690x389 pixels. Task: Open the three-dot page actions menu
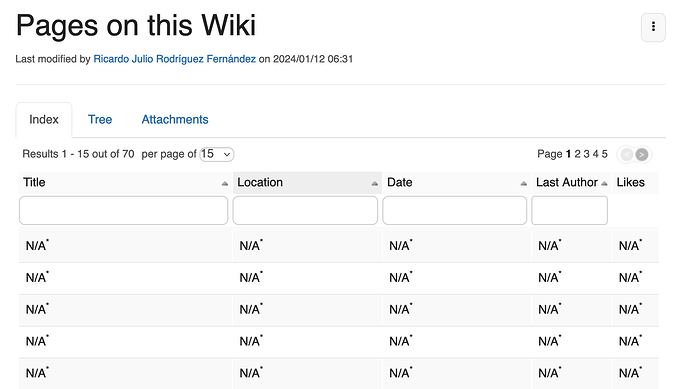[653, 27]
